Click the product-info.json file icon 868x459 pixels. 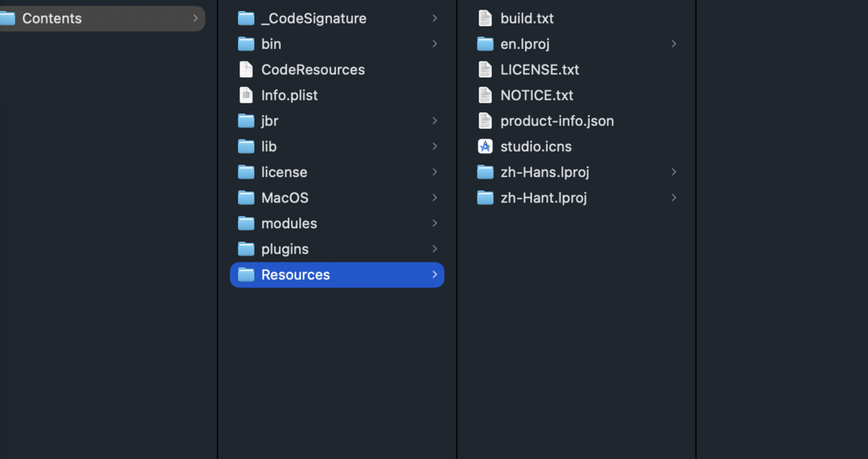tap(485, 121)
